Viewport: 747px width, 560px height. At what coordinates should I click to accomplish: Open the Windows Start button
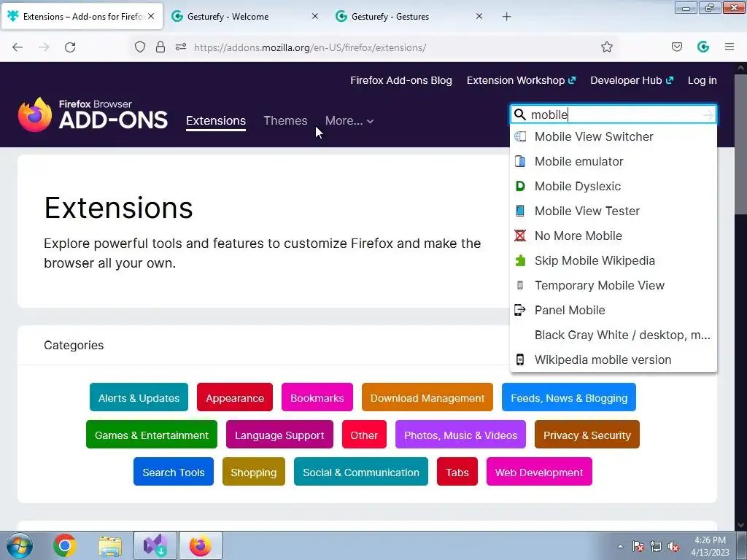click(19, 545)
